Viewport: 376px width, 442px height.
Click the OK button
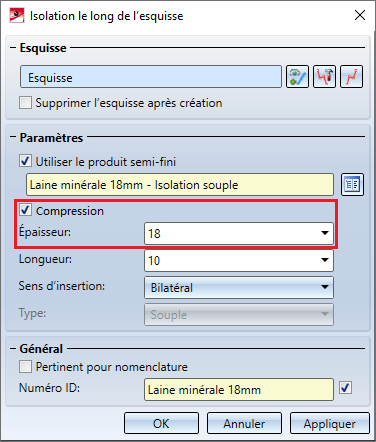pyautogui.click(x=161, y=423)
